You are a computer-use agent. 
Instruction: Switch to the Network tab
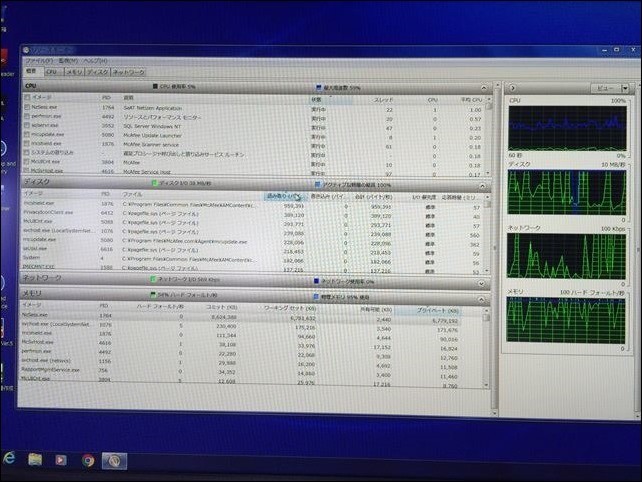tap(129, 72)
